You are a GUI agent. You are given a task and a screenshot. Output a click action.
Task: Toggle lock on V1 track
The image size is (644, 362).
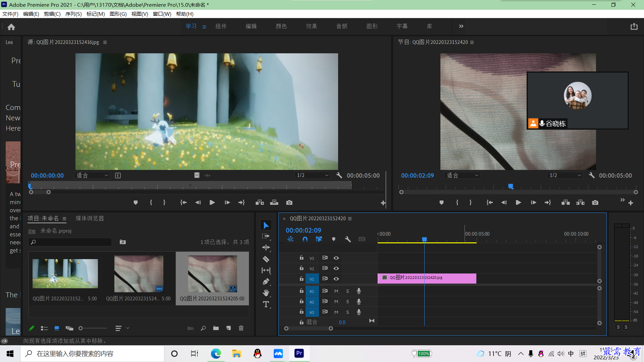[x=302, y=279]
